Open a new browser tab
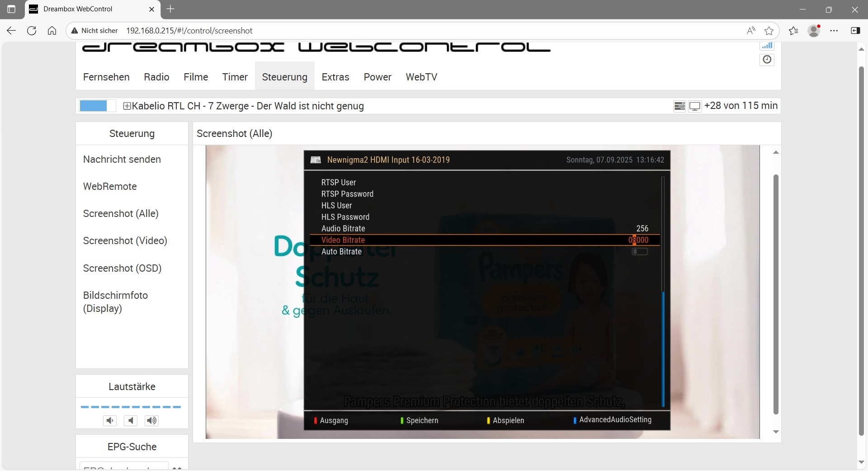Image resolution: width=868 pixels, height=471 pixels. coord(170,9)
